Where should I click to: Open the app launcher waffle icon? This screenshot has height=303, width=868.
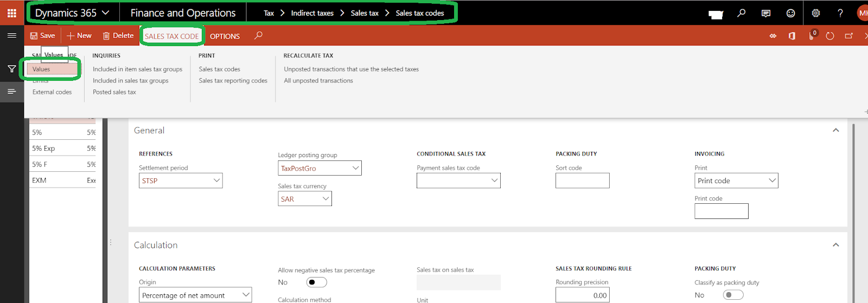click(11, 12)
